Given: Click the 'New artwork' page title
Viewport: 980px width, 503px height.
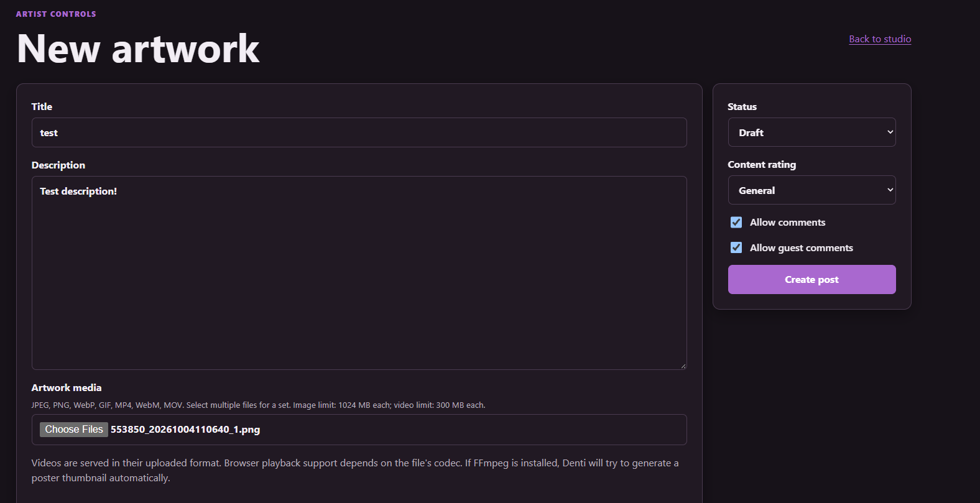Looking at the screenshot, I should [x=138, y=48].
